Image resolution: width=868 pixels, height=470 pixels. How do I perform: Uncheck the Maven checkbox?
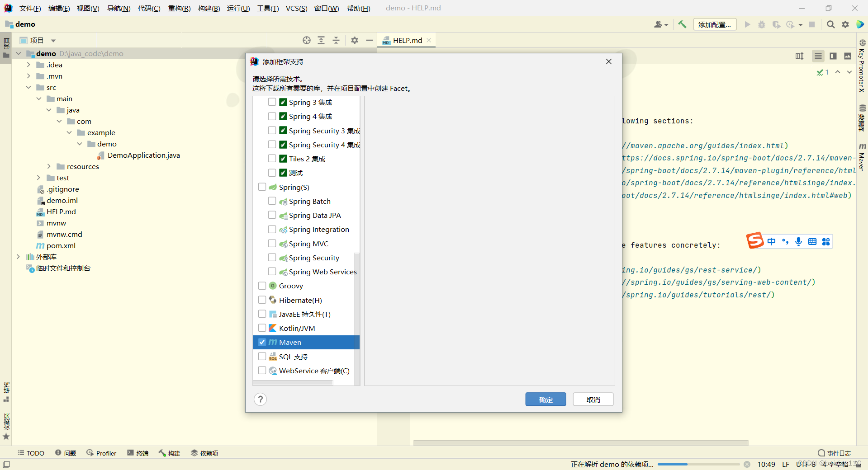point(262,342)
